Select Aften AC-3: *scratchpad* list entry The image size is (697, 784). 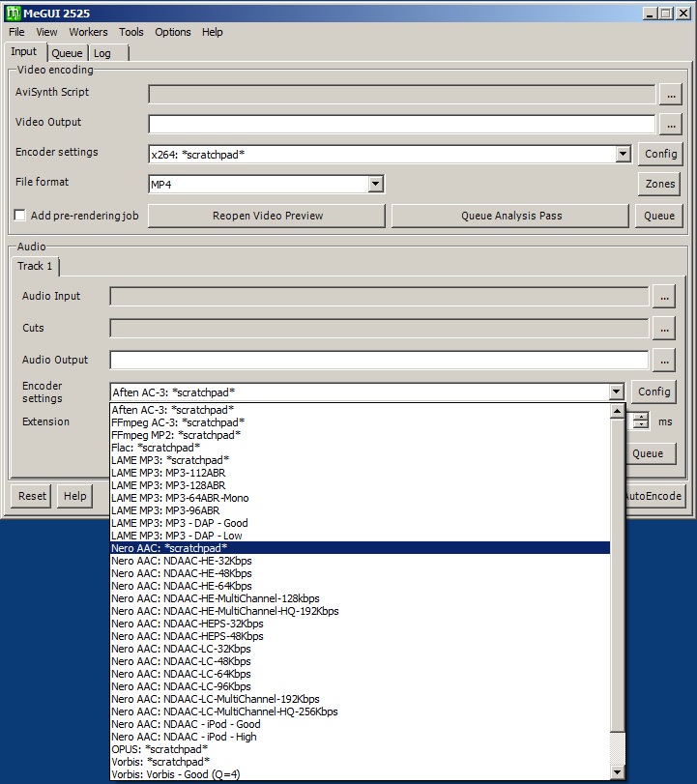[360, 410]
